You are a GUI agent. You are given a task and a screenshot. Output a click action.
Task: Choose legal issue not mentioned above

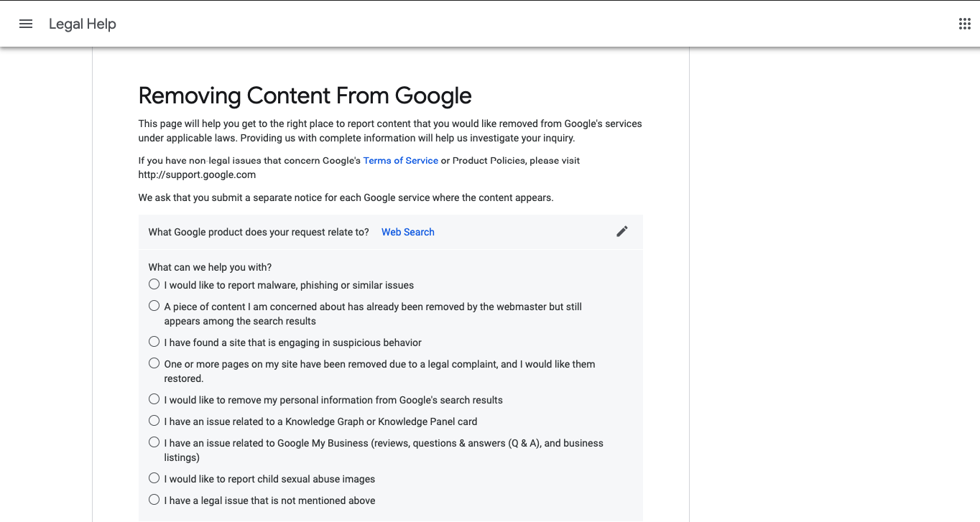[x=154, y=500]
